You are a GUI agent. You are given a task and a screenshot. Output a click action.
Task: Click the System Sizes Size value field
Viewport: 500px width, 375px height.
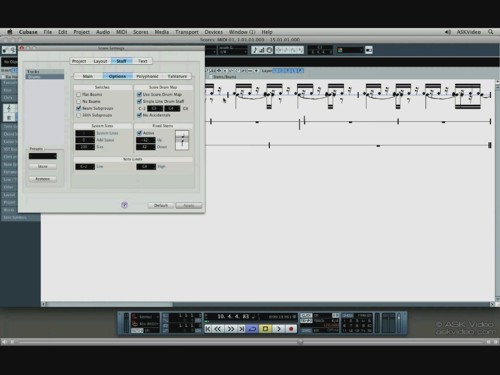point(85,147)
